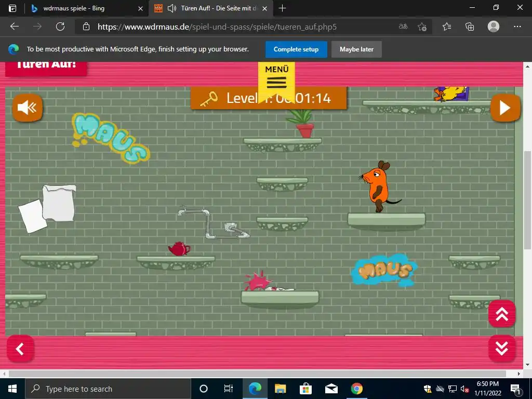This screenshot has height=399, width=532.
Task: Click the tab audio speaker indicator
Action: 172,8
